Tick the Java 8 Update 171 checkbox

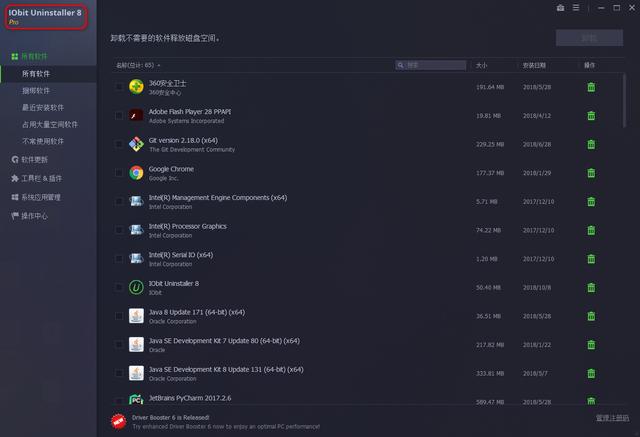[x=119, y=316]
